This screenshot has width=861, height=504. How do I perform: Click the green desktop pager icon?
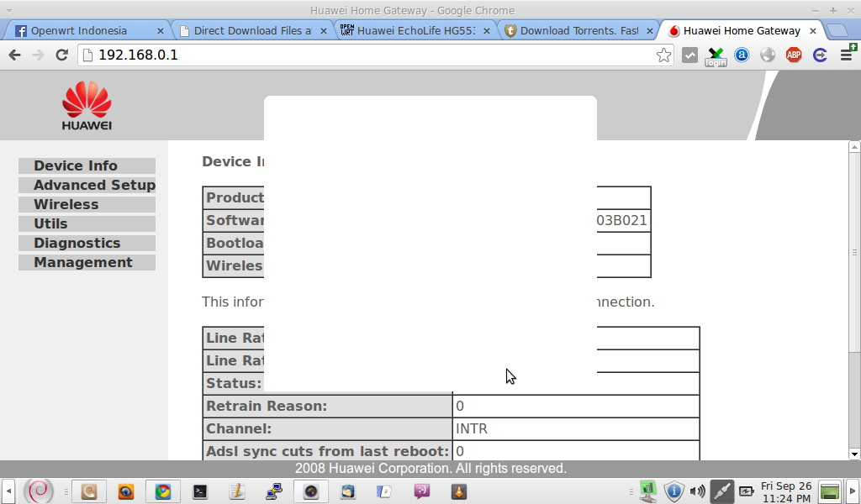830,491
